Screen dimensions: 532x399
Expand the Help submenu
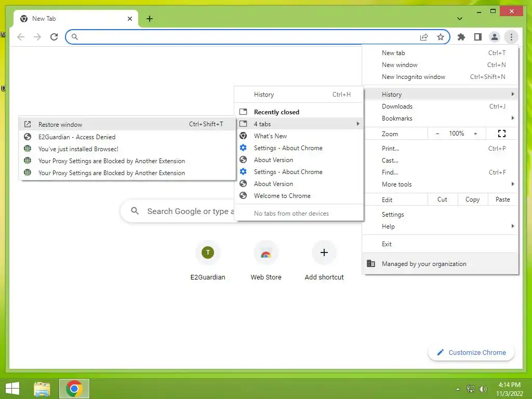[440, 227]
